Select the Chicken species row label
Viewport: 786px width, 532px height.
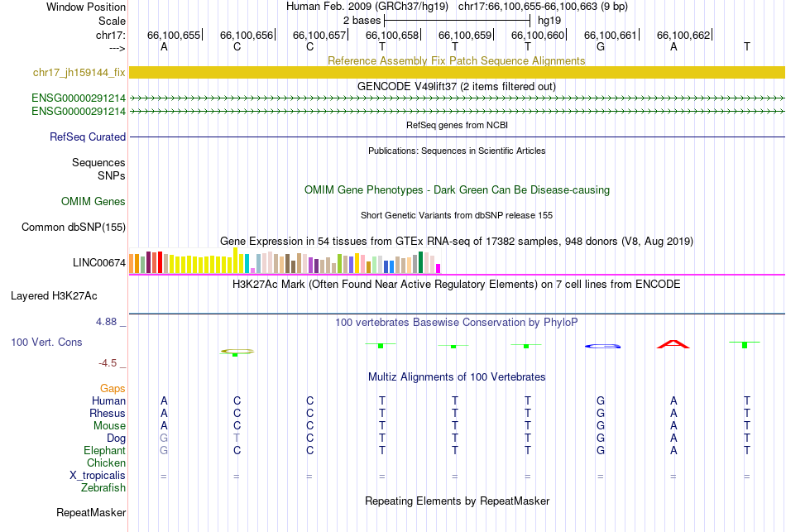pos(106,463)
